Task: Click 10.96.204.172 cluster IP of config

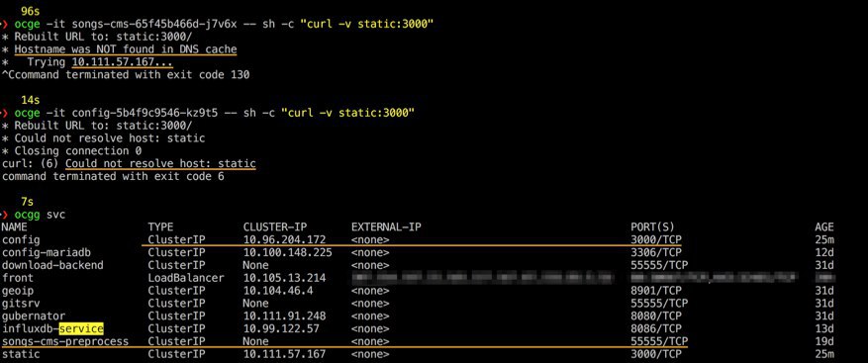Action: coord(284,239)
